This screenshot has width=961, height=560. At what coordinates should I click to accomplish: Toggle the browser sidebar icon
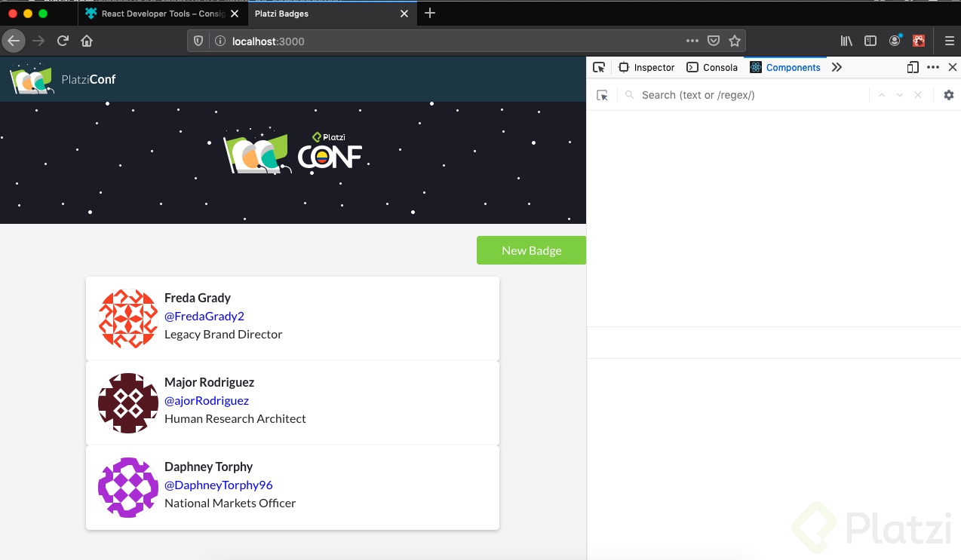coord(870,41)
